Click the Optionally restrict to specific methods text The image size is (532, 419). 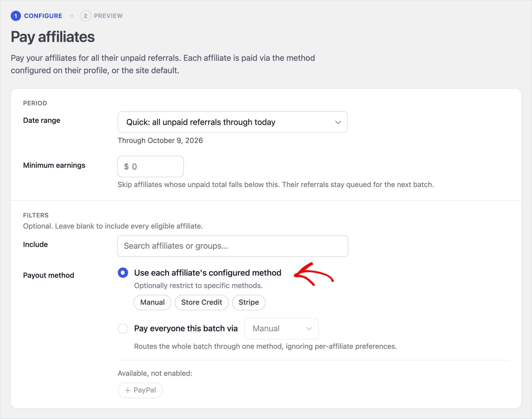tap(198, 285)
